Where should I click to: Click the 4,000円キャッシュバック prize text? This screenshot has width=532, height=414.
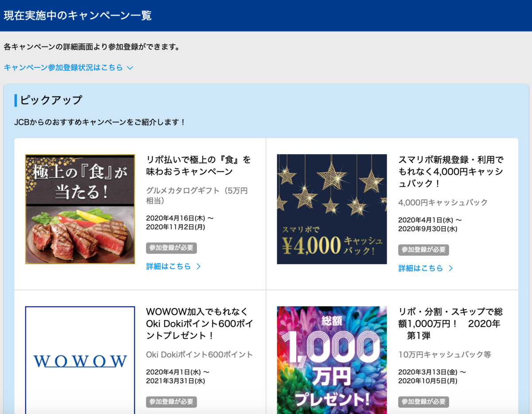pos(443,203)
